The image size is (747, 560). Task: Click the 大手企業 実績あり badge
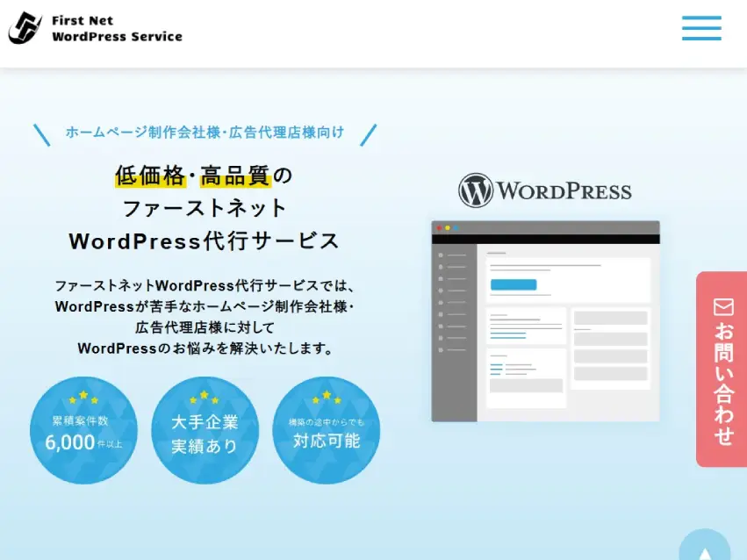click(x=205, y=430)
